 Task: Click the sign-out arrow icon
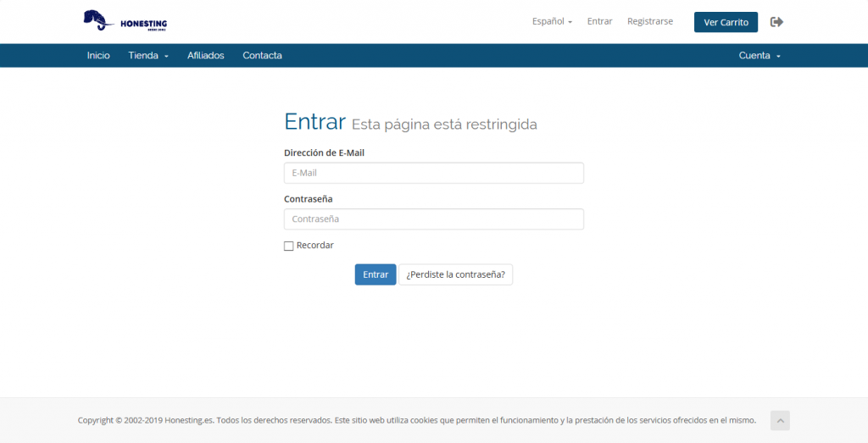point(776,22)
